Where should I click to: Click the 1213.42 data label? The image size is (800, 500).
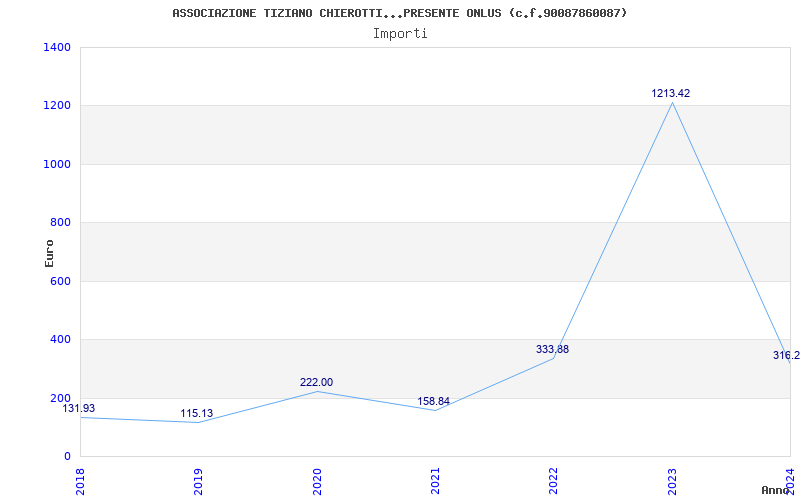670,93
